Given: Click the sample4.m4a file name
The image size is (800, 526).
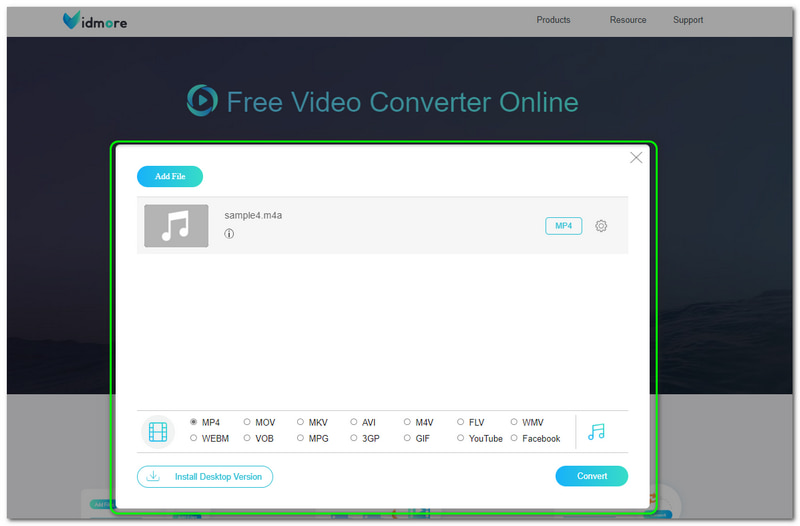Looking at the screenshot, I should pos(253,215).
